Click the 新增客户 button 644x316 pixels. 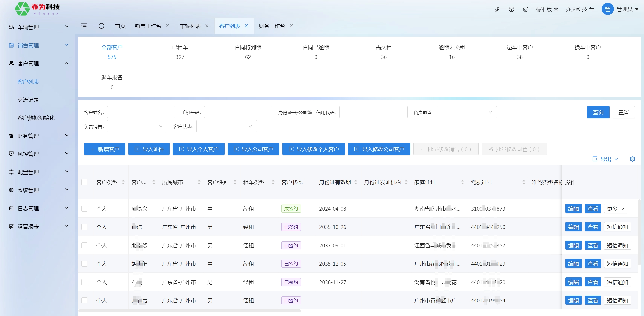105,149
